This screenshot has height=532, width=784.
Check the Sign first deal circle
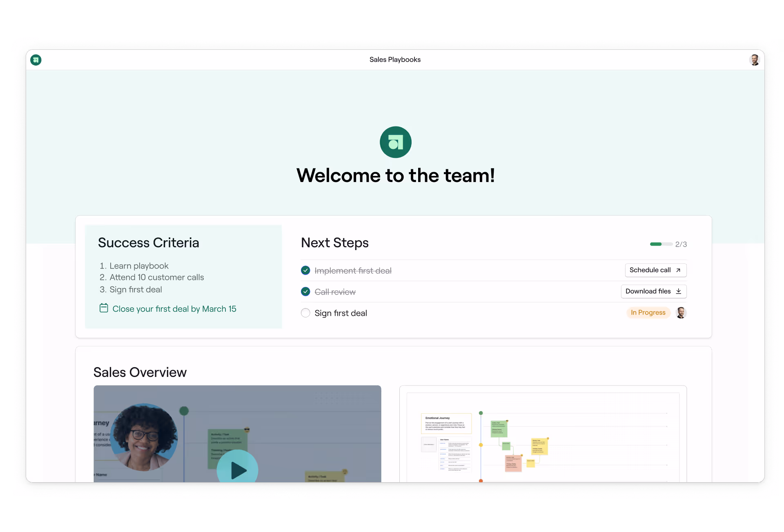305,313
